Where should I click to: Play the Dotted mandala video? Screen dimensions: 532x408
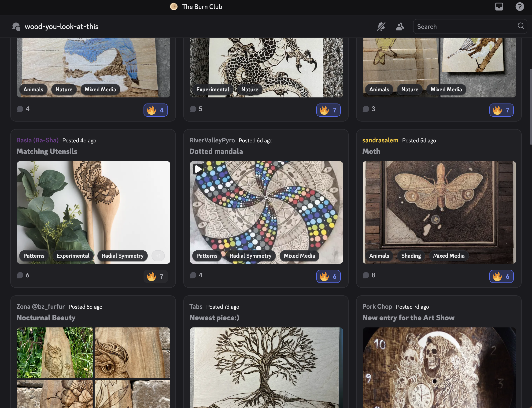click(x=198, y=169)
